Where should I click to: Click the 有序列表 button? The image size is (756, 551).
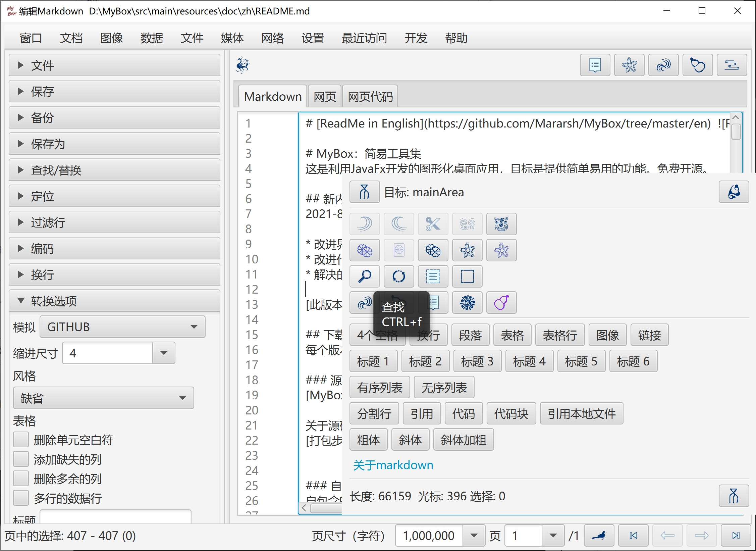tap(380, 387)
